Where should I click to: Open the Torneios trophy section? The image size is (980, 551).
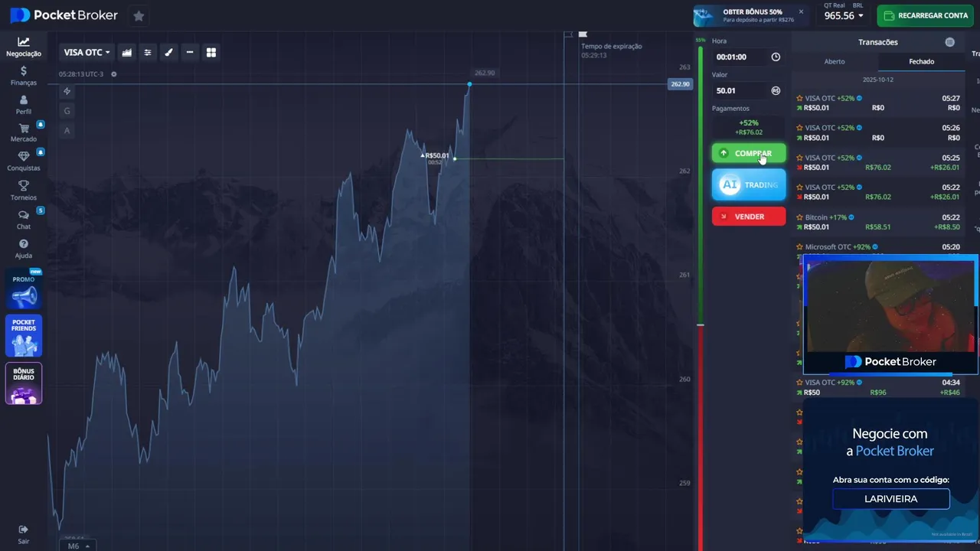click(x=24, y=191)
